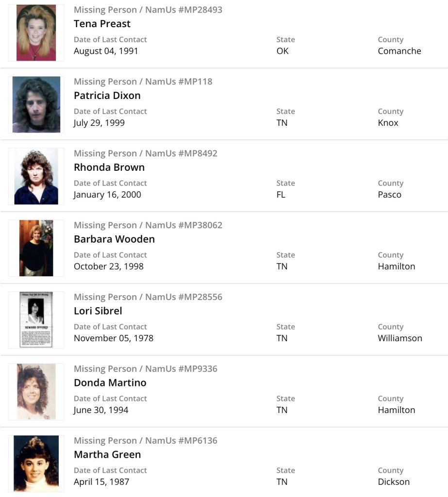This screenshot has height=497, width=448.
Task: Open Donda Martino's photo thumbnail
Action: point(36,392)
